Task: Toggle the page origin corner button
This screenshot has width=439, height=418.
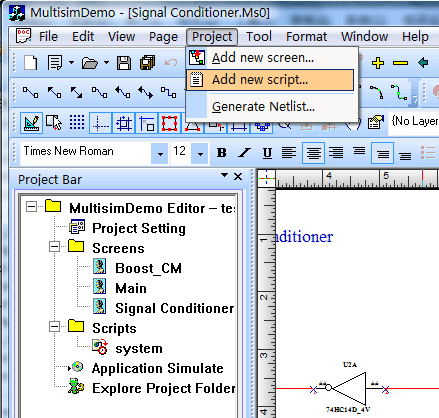Action: (x=147, y=123)
